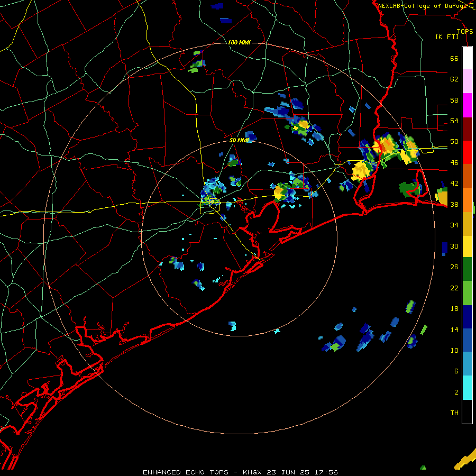Click the '26' legend value
The height and width of the screenshot is (476, 476).
(x=454, y=267)
